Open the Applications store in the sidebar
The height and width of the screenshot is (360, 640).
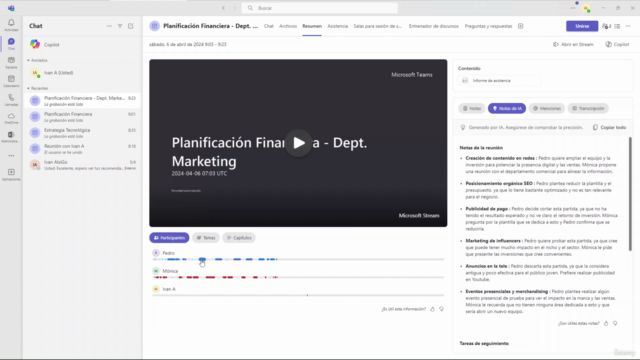click(11, 174)
